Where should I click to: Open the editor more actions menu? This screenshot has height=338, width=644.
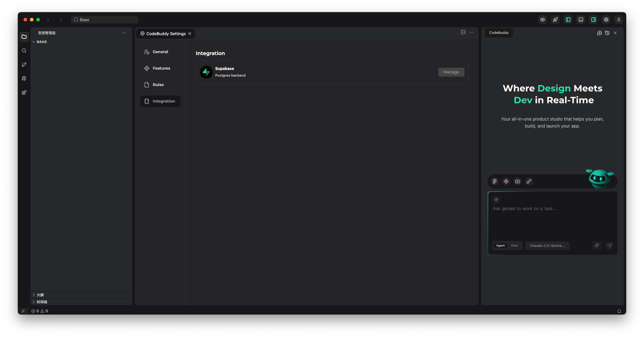pyautogui.click(x=471, y=32)
